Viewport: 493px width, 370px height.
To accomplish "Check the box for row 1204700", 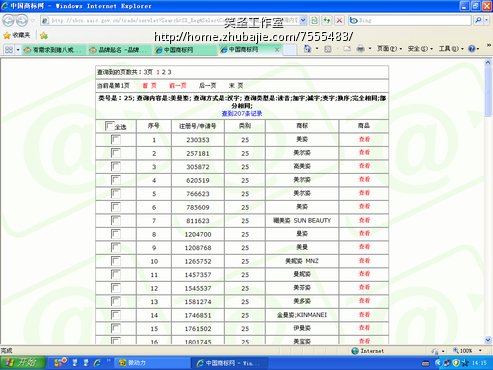I will coord(116,234).
